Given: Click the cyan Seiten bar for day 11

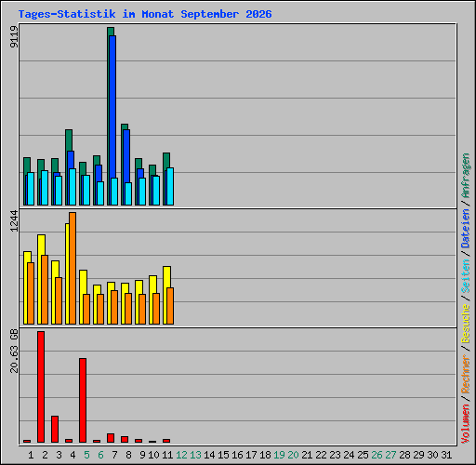Looking at the screenshot, I should click(x=170, y=186).
